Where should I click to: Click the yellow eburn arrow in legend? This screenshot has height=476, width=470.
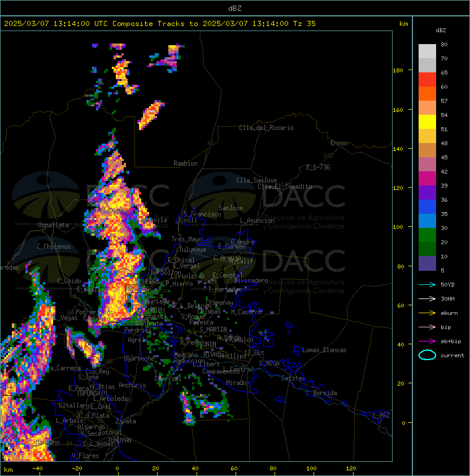[427, 313]
